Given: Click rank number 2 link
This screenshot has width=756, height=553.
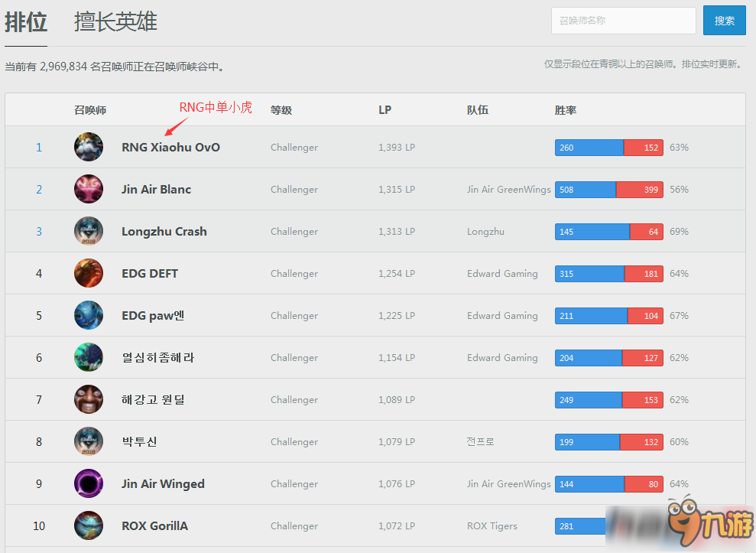Looking at the screenshot, I should (x=39, y=189).
